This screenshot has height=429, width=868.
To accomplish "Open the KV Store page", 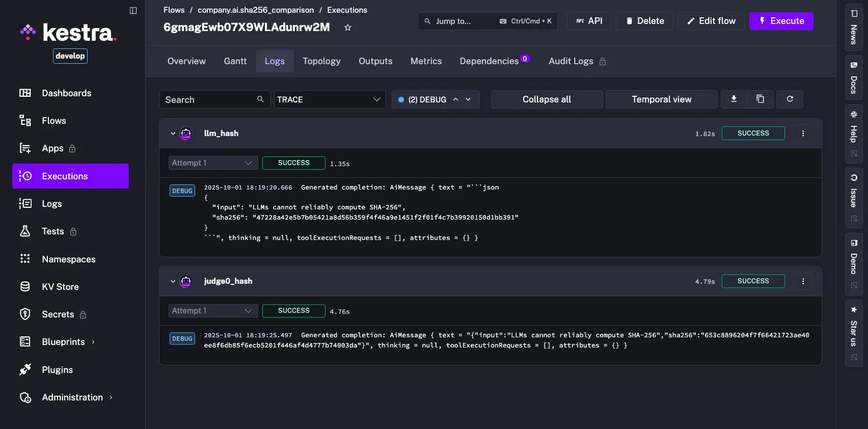I will [x=60, y=287].
